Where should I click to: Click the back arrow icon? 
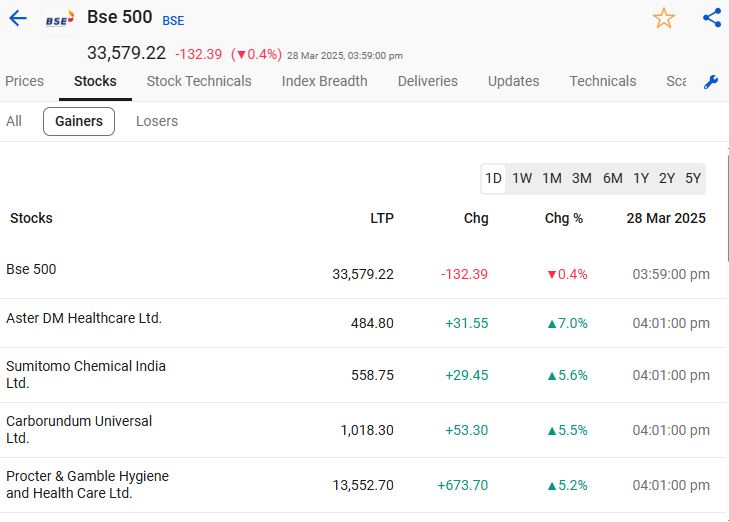coord(18,19)
